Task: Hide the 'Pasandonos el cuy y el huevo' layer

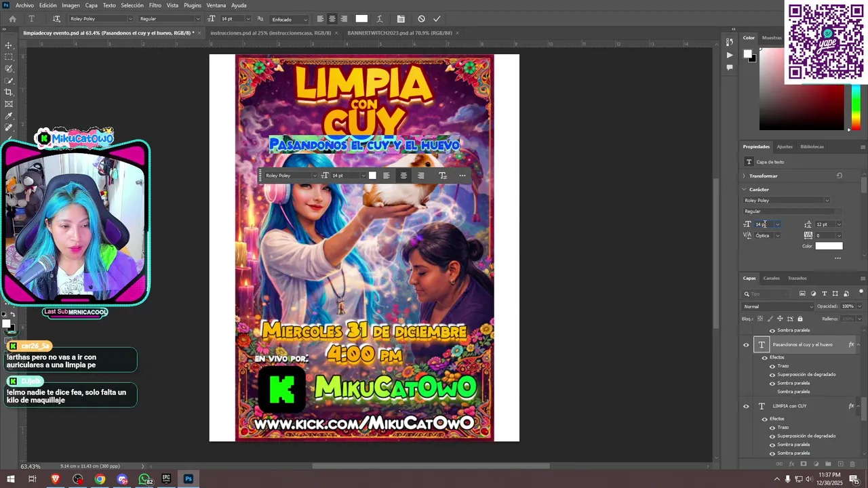Action: pos(746,345)
